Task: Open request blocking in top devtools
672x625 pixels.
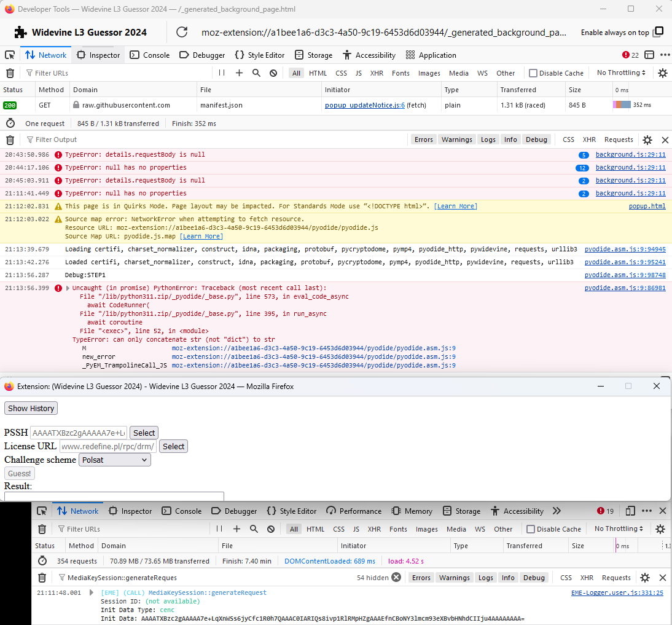Action: pos(273,73)
